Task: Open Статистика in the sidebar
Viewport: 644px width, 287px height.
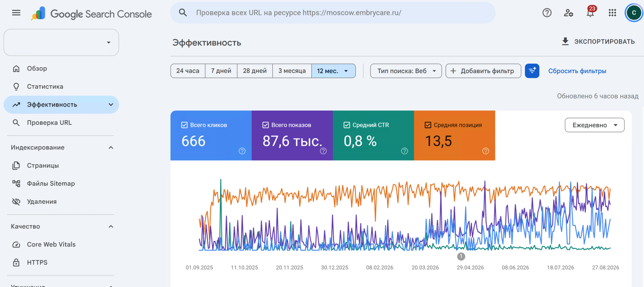Action: (x=61, y=87)
